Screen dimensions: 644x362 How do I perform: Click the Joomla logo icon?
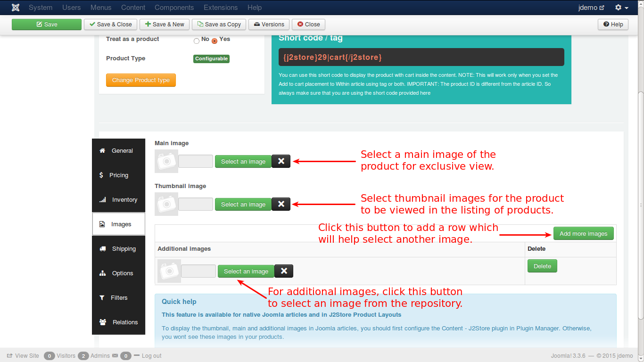tap(16, 8)
